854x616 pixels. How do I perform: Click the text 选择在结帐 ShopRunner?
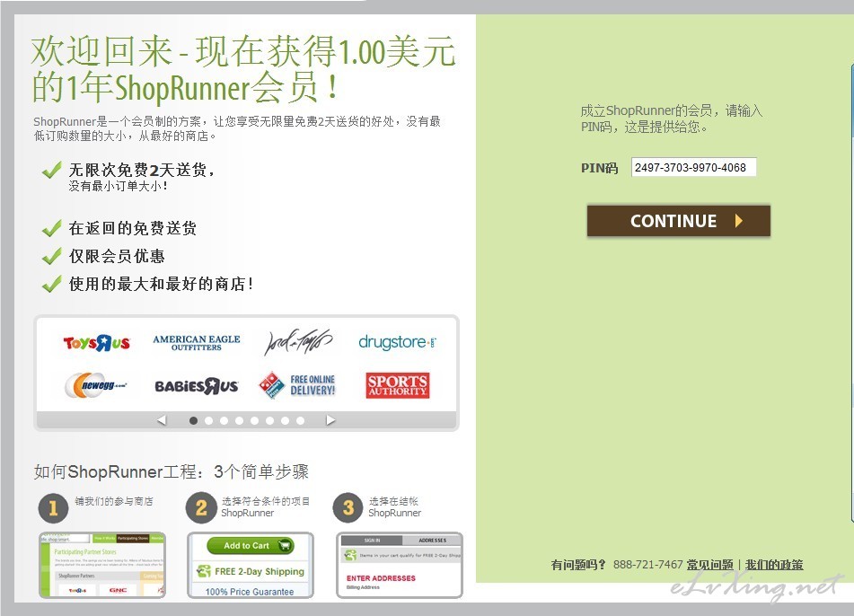[394, 506]
